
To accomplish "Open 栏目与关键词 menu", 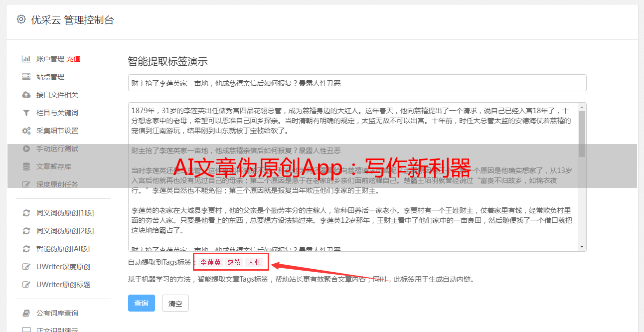I will (57, 113).
